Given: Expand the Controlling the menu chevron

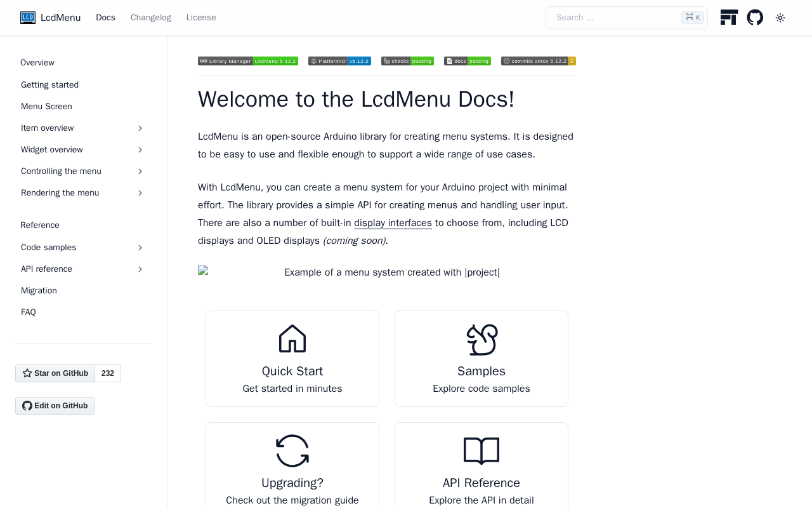Looking at the screenshot, I should pyautogui.click(x=141, y=171).
